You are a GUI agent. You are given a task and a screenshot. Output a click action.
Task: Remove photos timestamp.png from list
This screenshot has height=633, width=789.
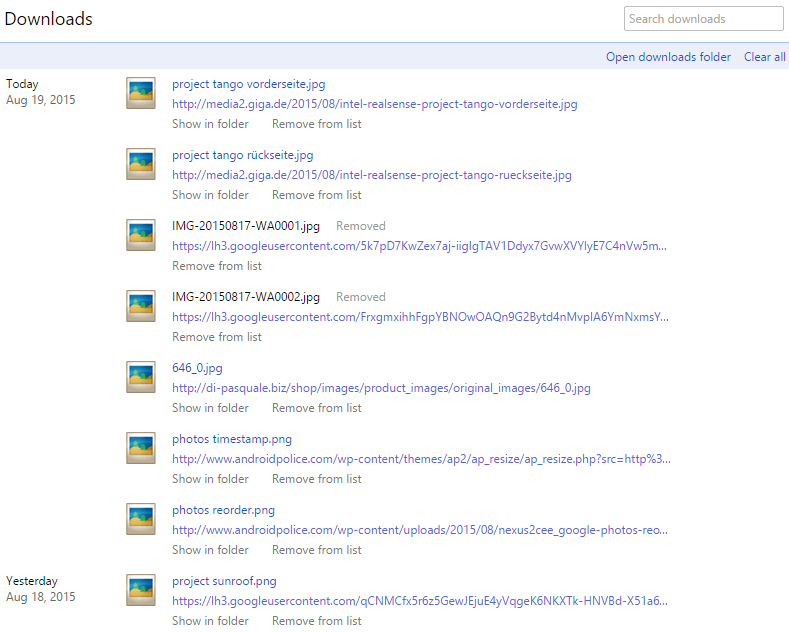click(x=316, y=479)
